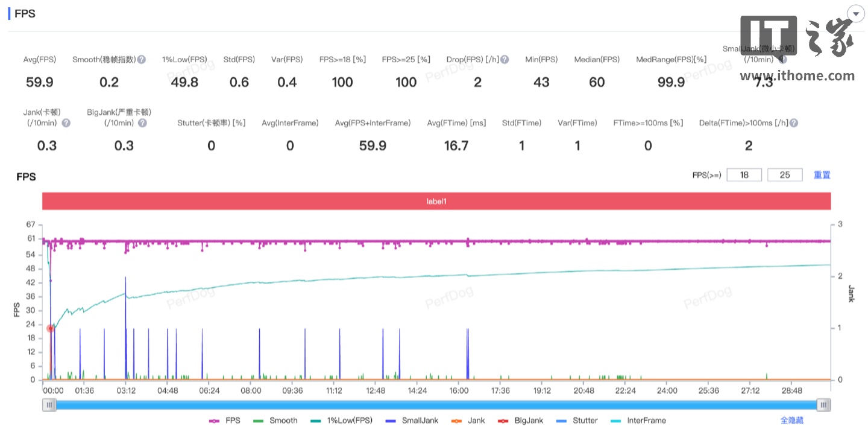Click the help icon beside BigJank(严重卡顿)
Screen dimensions: 868x426
pos(142,123)
